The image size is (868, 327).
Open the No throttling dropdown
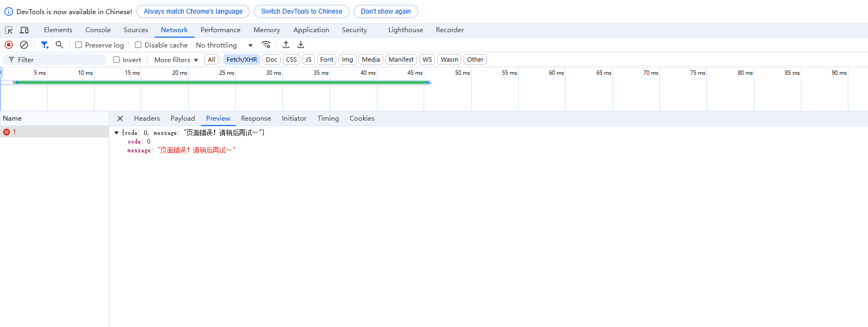(224, 45)
